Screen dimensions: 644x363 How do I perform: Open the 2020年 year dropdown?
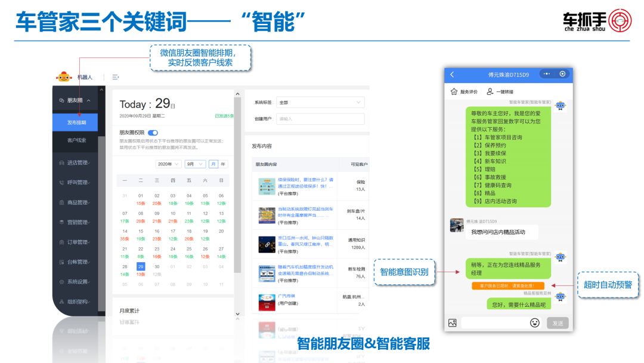[168, 164]
